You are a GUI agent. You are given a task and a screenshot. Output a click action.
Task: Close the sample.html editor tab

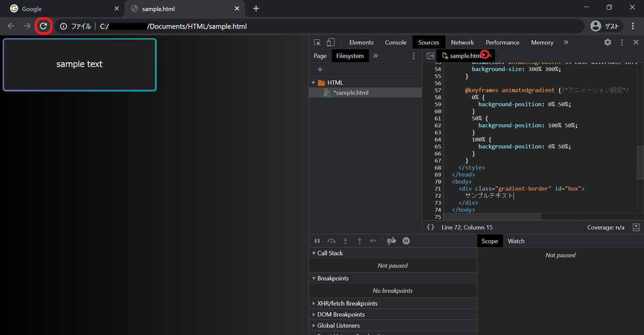490,56
